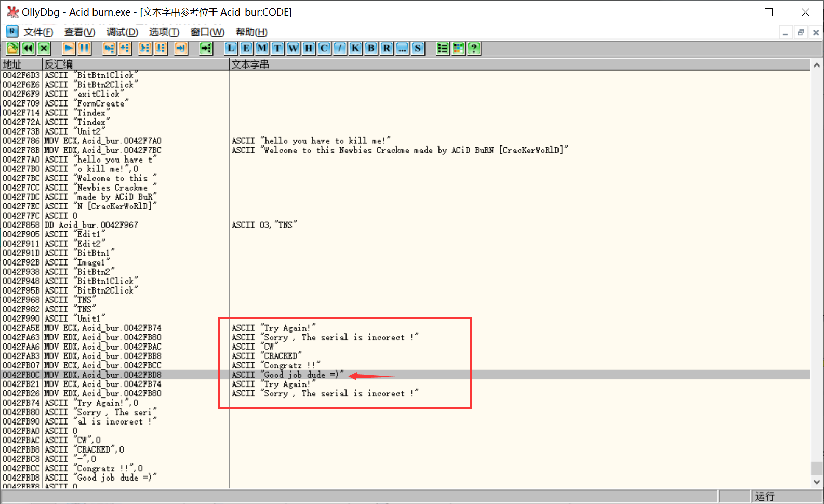The image size is (824, 504).
Task: Click the 地址 column header
Action: pos(21,64)
